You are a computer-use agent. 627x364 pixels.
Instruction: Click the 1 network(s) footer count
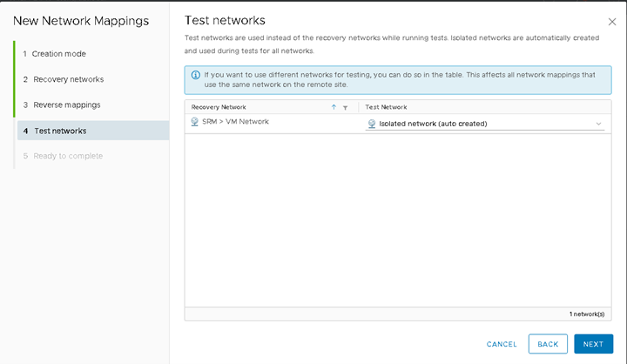pos(587,314)
